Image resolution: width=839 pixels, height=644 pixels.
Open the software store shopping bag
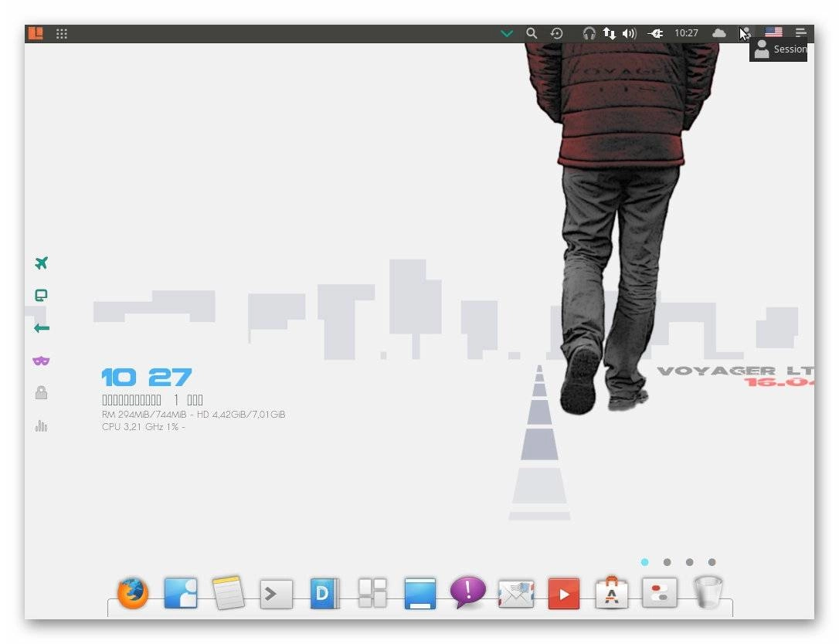coord(612,593)
